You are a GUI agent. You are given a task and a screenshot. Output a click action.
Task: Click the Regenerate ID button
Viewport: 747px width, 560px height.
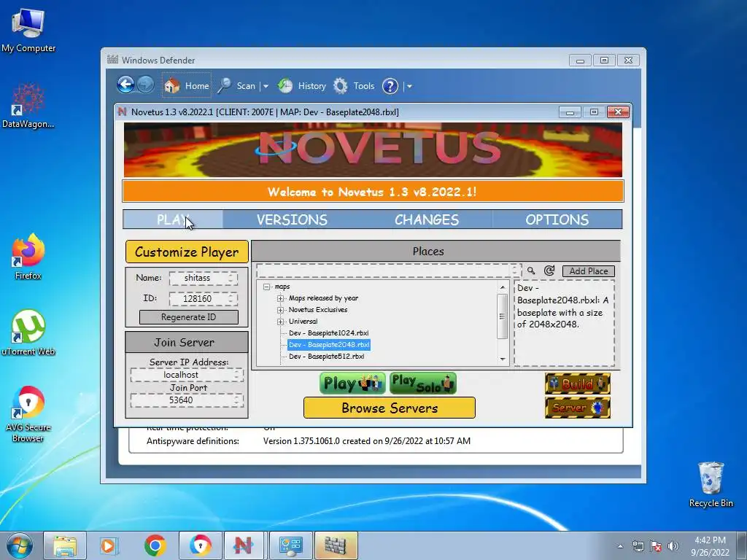click(189, 317)
